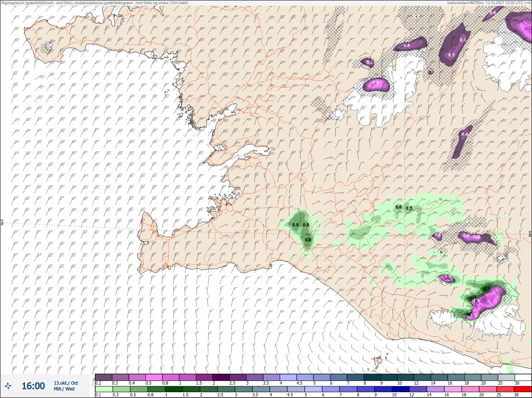This screenshot has height=398, width=532.
Task: Select the dark green 1 lower legend swatch
Action: tap(173, 389)
